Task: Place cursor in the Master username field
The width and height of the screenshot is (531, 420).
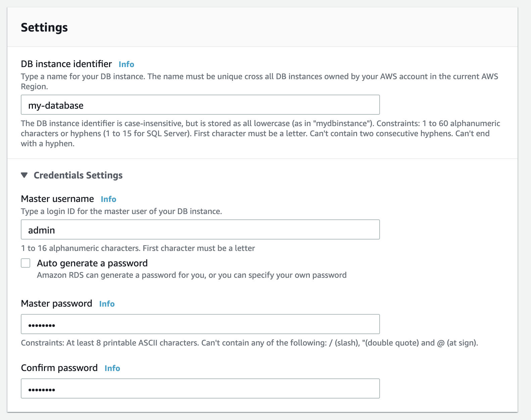Action: [x=200, y=230]
